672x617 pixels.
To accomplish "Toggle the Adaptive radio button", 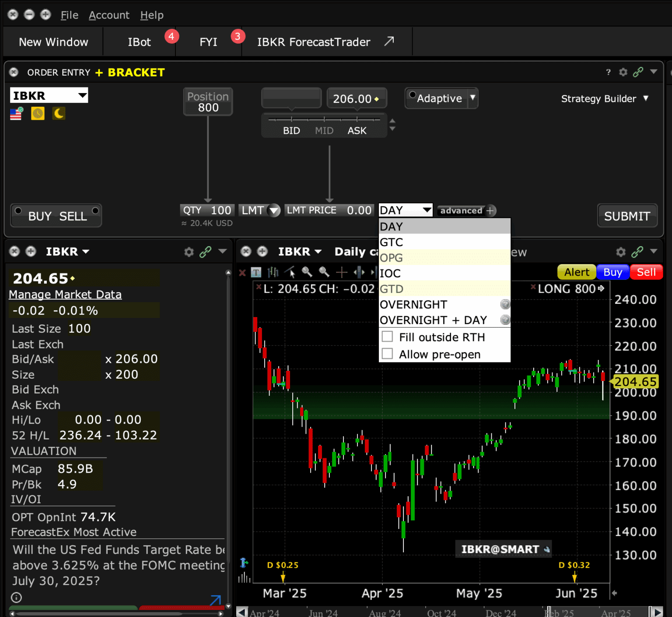I will click(412, 95).
